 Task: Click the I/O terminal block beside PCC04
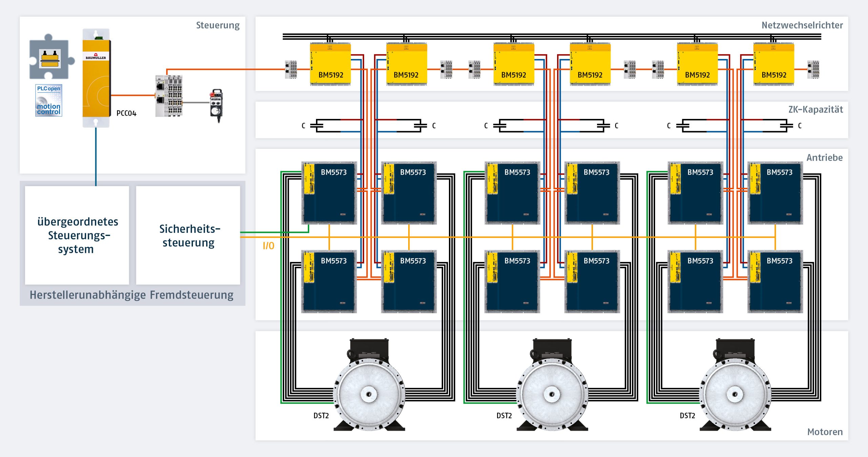169,96
